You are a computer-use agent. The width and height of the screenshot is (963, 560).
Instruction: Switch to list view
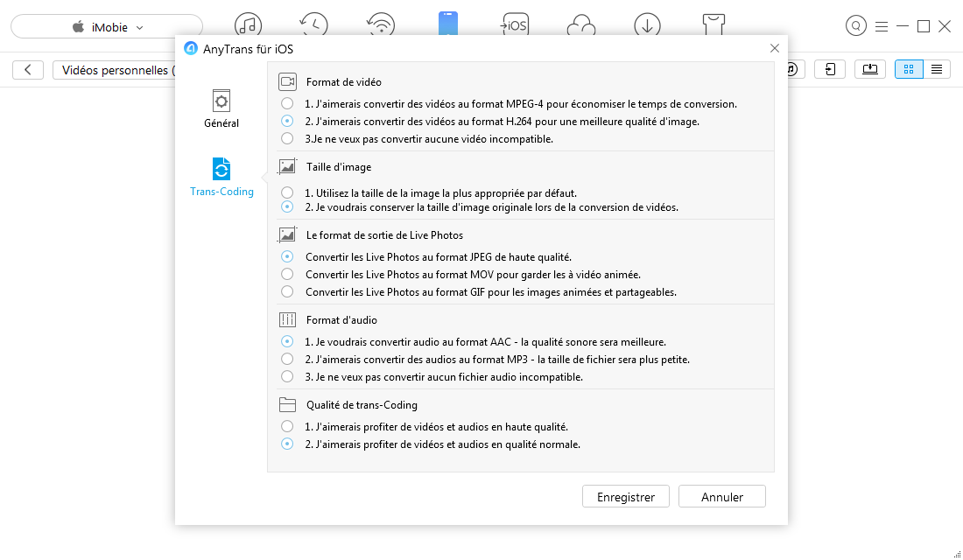point(937,69)
